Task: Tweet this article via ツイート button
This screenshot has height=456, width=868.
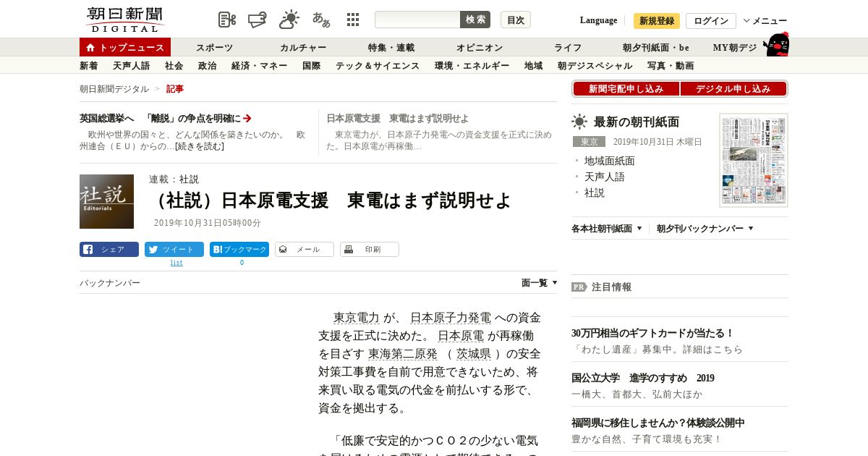Action: (x=174, y=250)
